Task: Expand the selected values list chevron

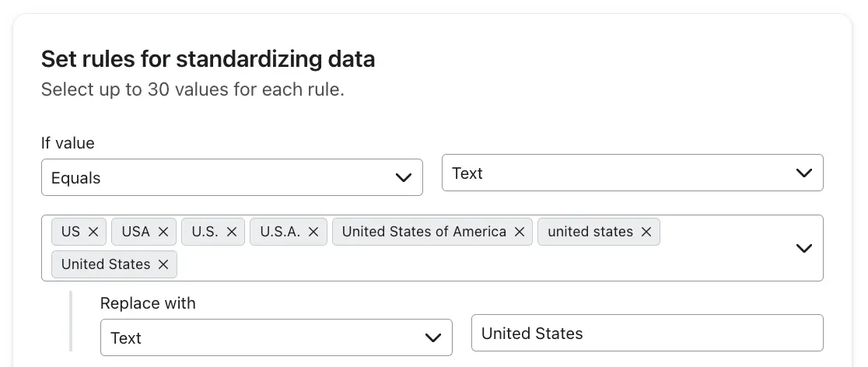Action: pos(804,248)
